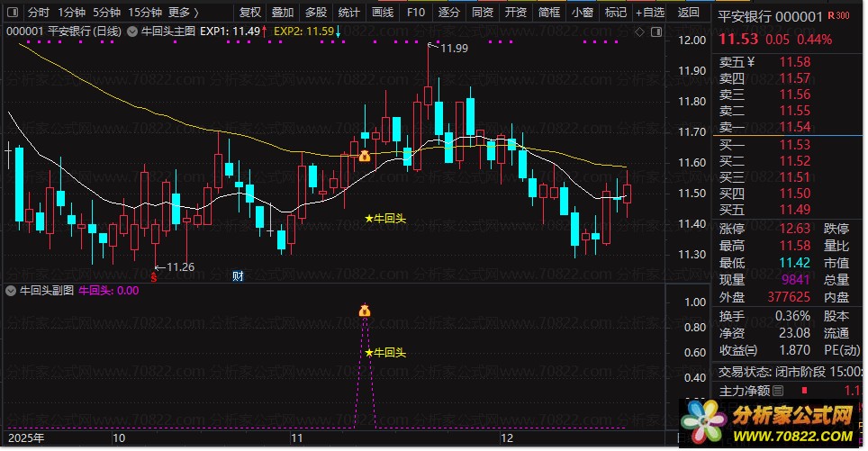Image resolution: width=868 pixels, height=451 pixels.
Task: Toggle the 简框 simple frame mode
Action: (548, 13)
